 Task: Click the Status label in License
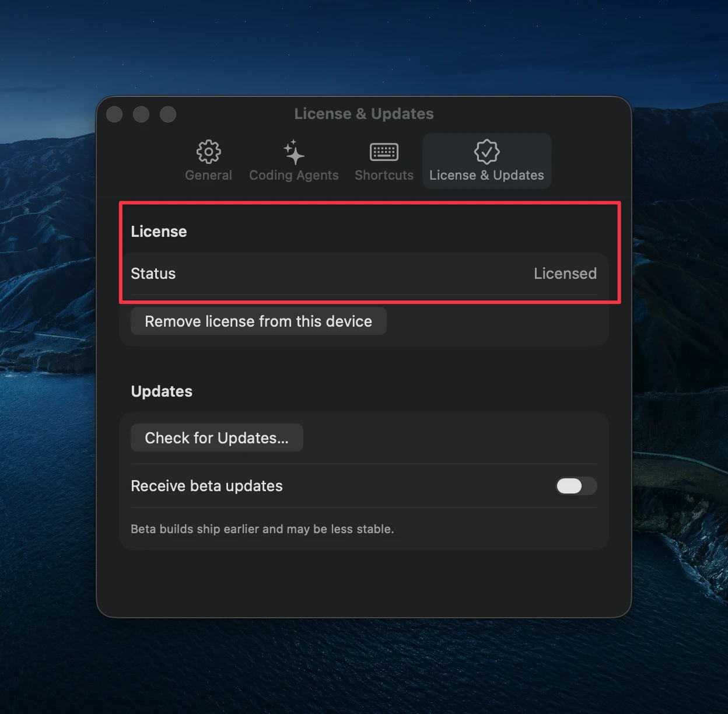(153, 274)
